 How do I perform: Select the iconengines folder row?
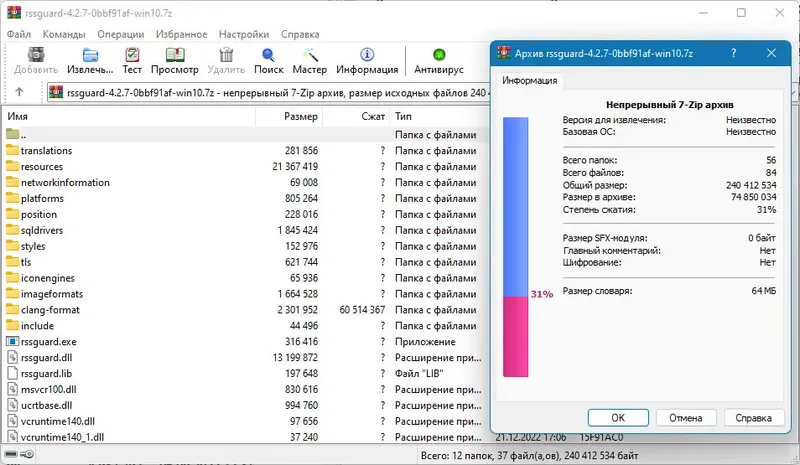click(245, 278)
